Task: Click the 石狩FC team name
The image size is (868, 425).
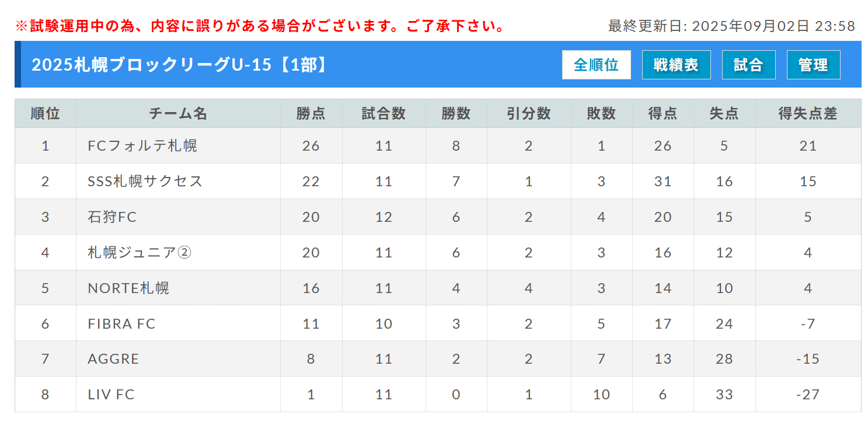Action: (112, 217)
